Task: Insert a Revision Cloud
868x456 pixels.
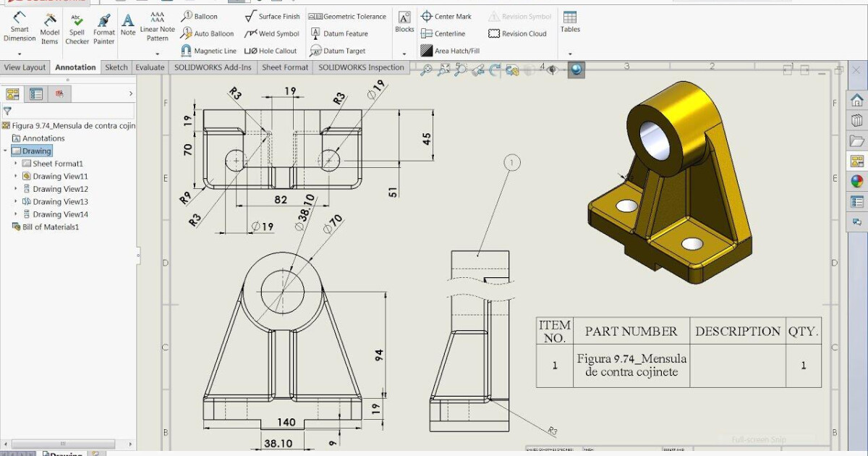Action: (518, 33)
